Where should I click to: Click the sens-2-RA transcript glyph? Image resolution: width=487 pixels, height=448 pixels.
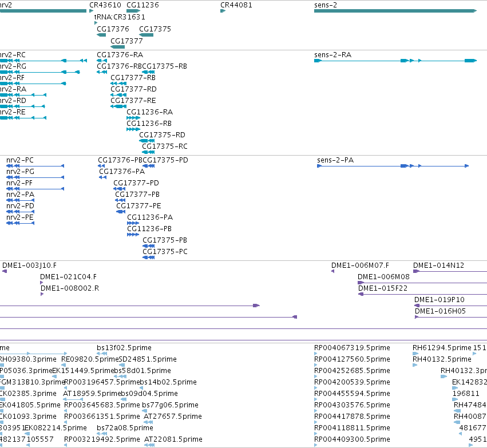(395, 61)
